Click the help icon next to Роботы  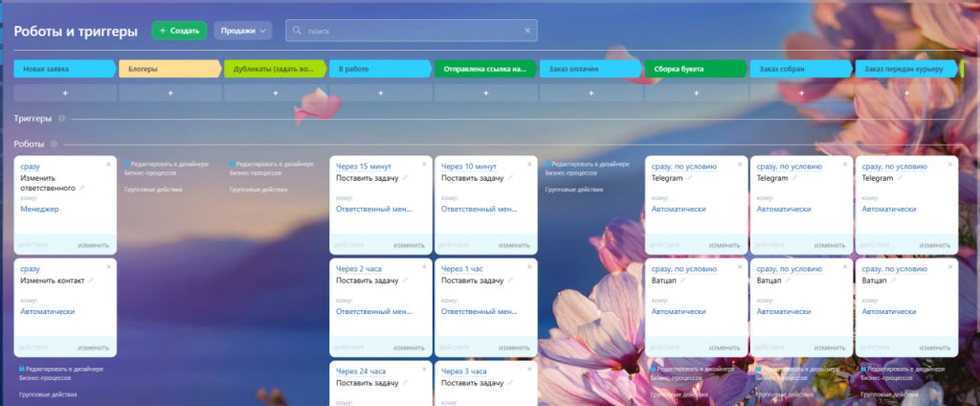click(54, 144)
